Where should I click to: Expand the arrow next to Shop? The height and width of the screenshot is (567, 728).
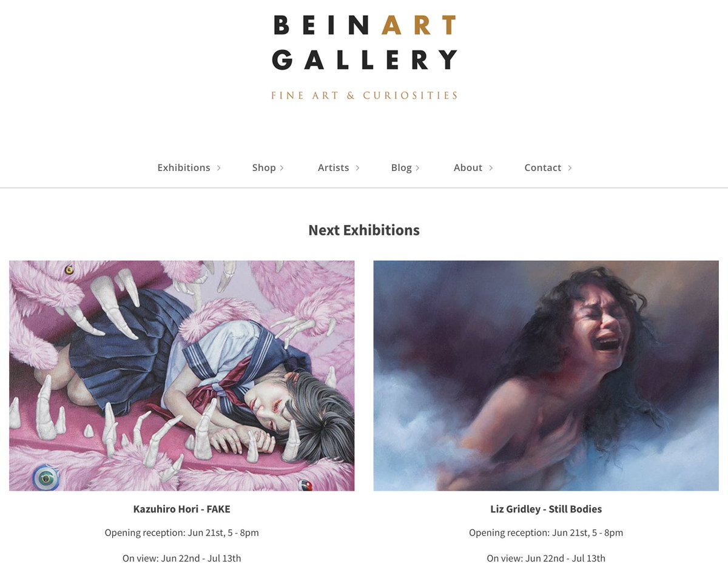click(x=282, y=168)
